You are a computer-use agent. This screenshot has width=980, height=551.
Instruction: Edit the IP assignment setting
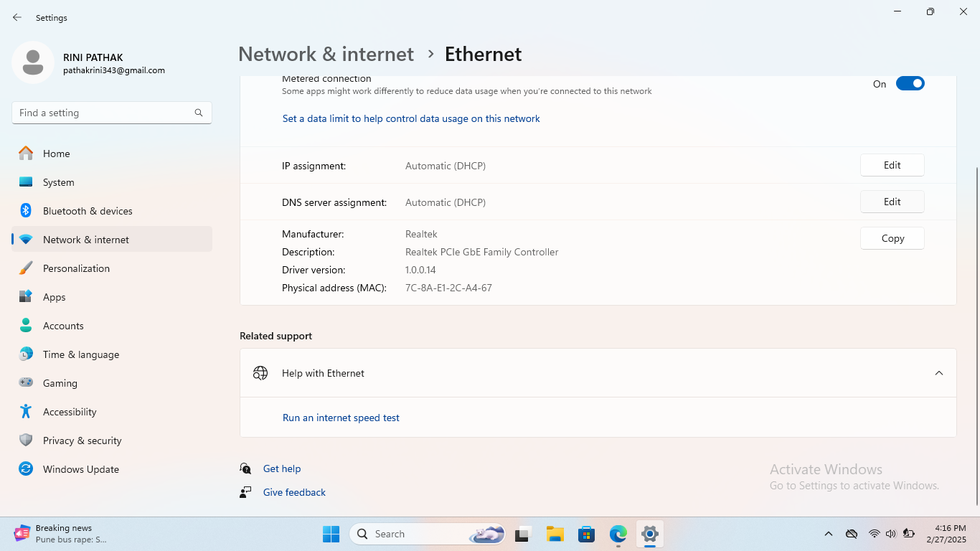[892, 165]
